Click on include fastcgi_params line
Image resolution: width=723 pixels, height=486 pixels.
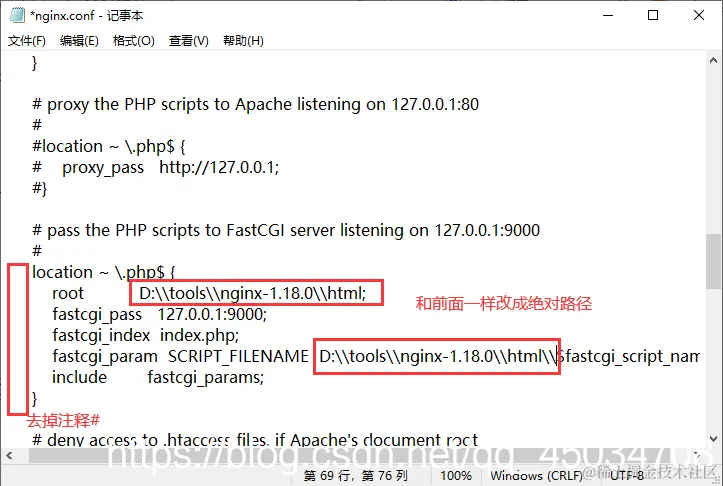pos(158,377)
